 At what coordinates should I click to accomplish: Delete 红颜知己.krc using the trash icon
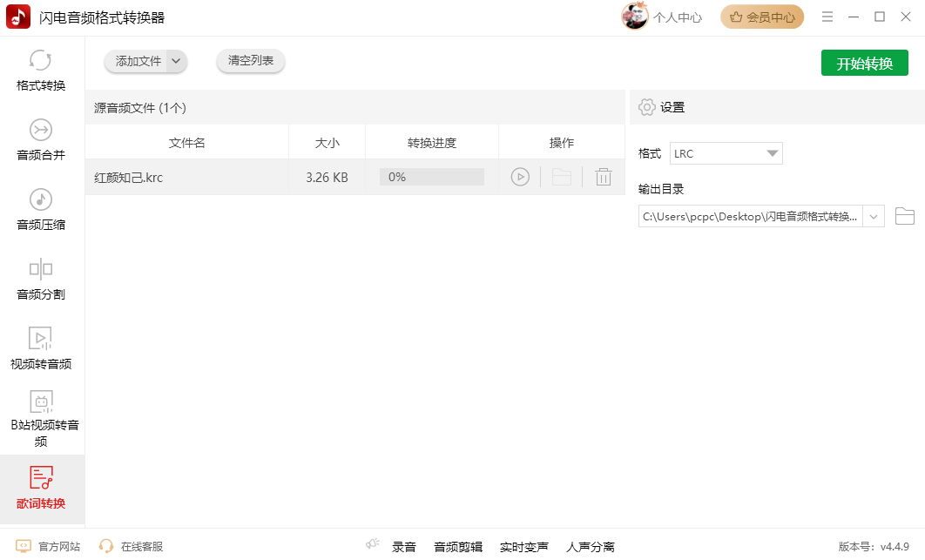603,176
